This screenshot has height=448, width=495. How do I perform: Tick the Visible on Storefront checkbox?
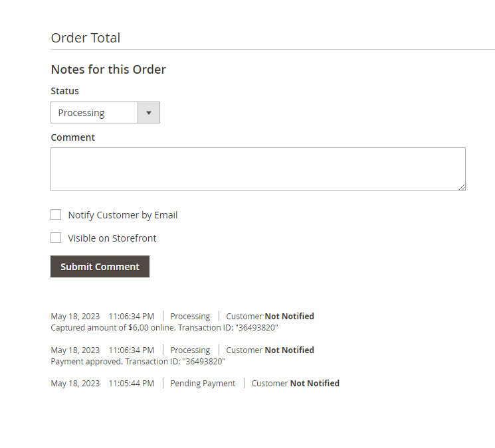(56, 238)
